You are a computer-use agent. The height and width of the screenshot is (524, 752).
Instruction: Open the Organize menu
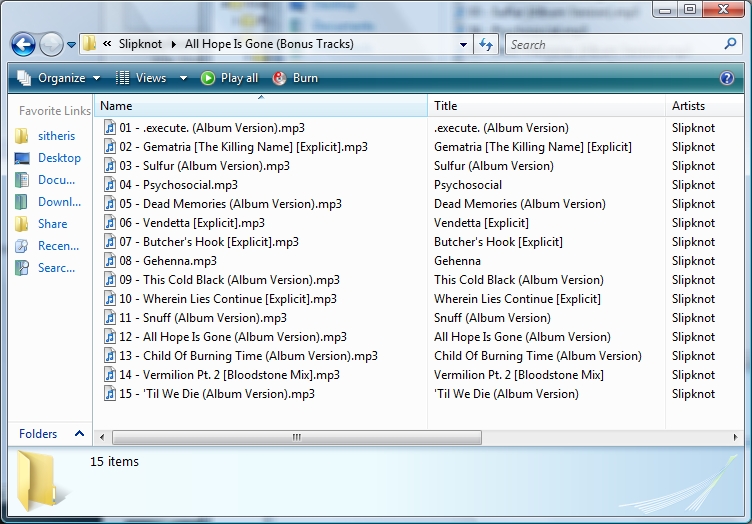click(x=59, y=78)
